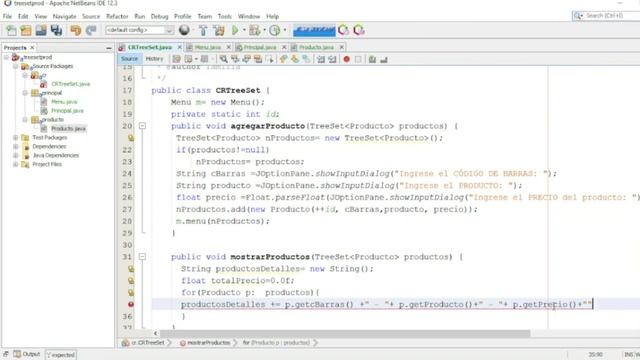Open the Navigate menu
The image size is (640, 360).
point(64,16)
